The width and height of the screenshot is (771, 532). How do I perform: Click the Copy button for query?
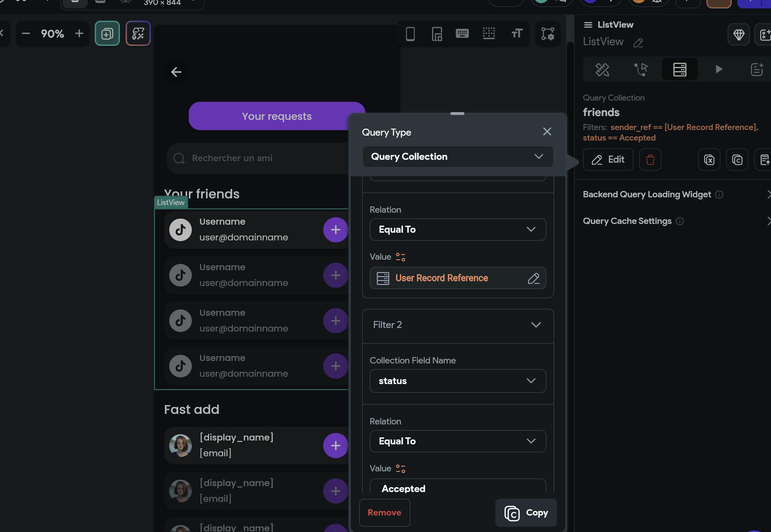click(x=525, y=512)
